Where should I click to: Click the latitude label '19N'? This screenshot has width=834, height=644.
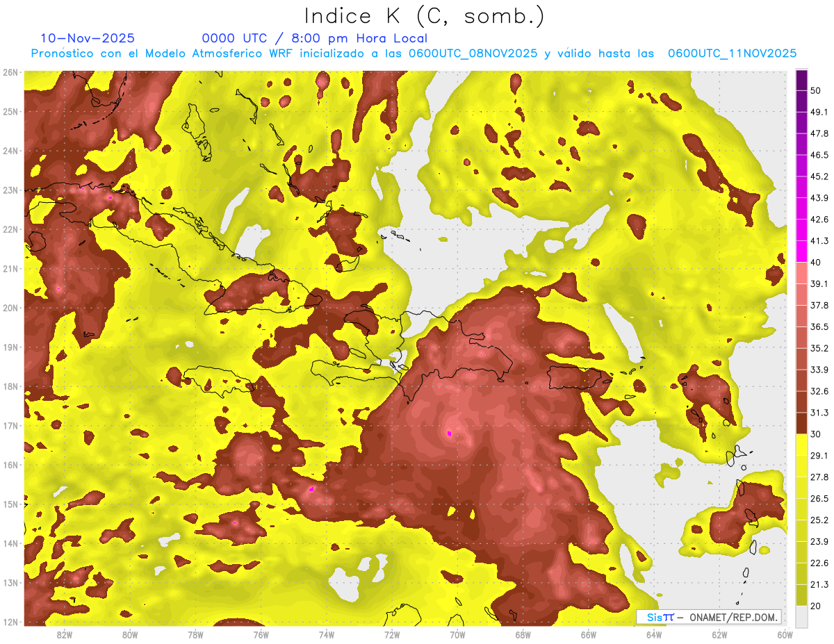10,347
